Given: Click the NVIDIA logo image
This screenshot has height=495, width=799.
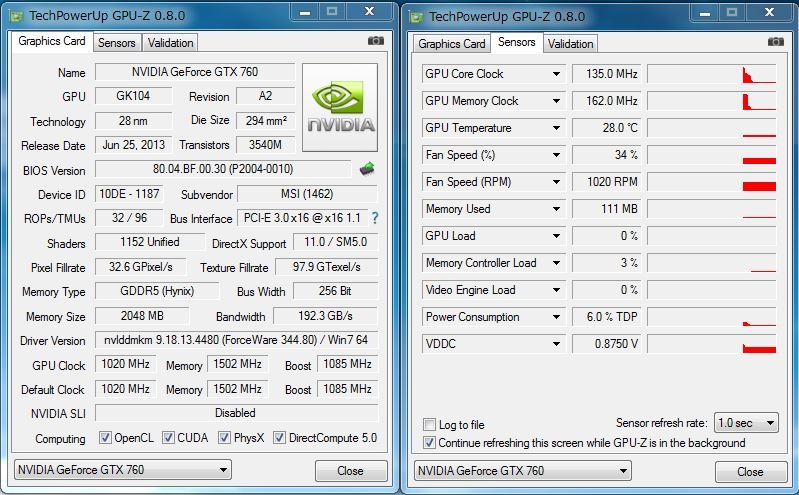Looking at the screenshot, I should (x=340, y=107).
